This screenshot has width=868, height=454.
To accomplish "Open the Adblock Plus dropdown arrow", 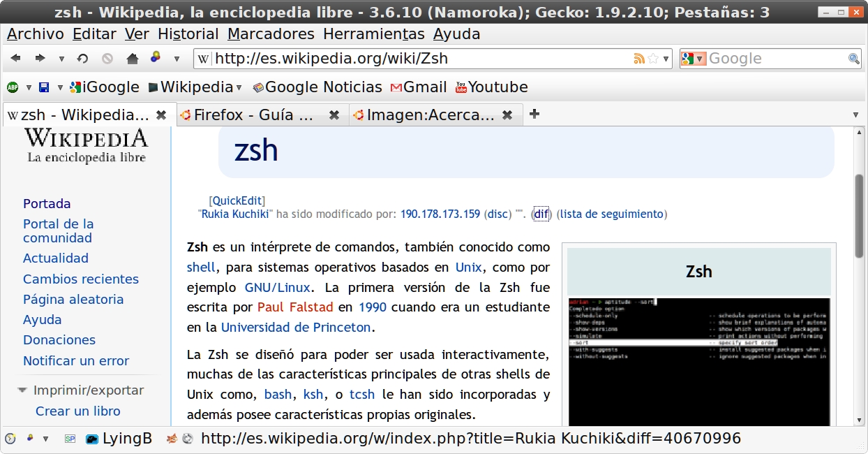I will coord(29,88).
